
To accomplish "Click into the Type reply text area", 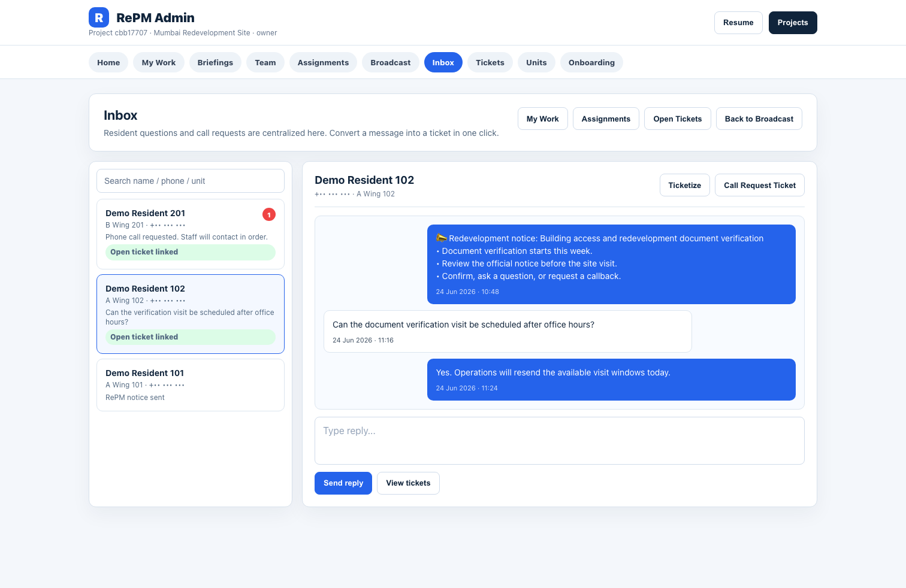I will coord(560,441).
